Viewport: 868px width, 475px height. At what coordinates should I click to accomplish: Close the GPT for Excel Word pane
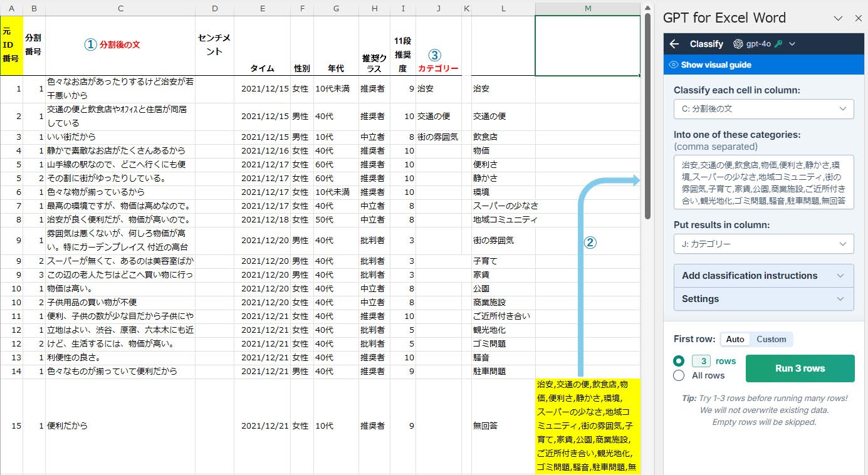point(858,18)
